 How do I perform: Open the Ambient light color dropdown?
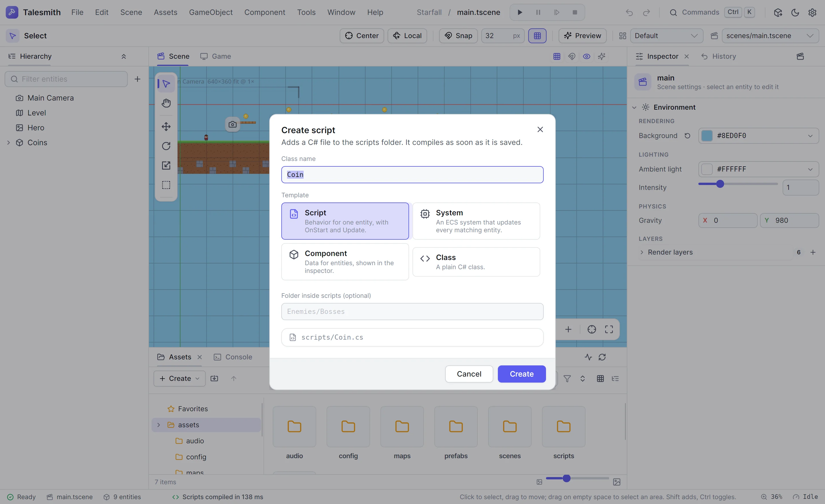(x=759, y=169)
